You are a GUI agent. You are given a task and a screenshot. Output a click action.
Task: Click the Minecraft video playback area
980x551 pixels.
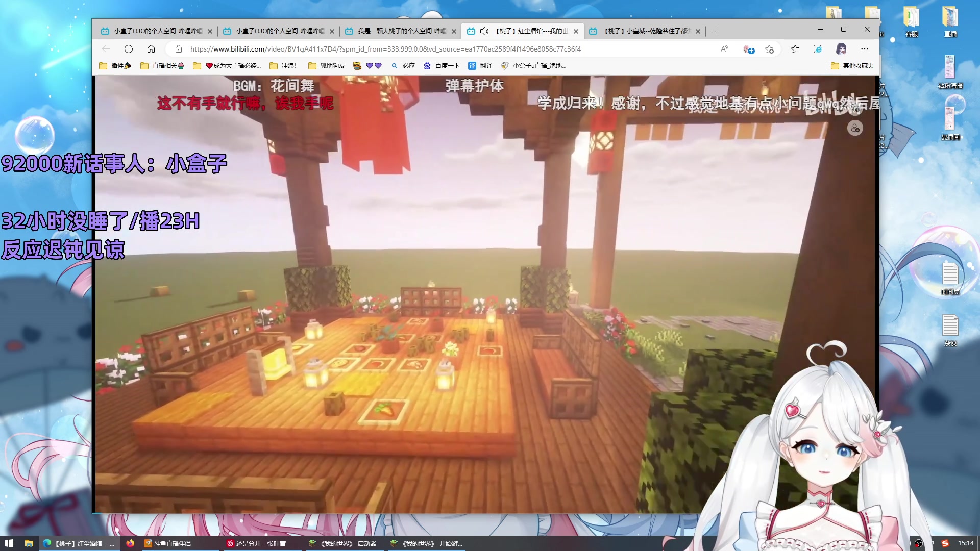(485, 294)
